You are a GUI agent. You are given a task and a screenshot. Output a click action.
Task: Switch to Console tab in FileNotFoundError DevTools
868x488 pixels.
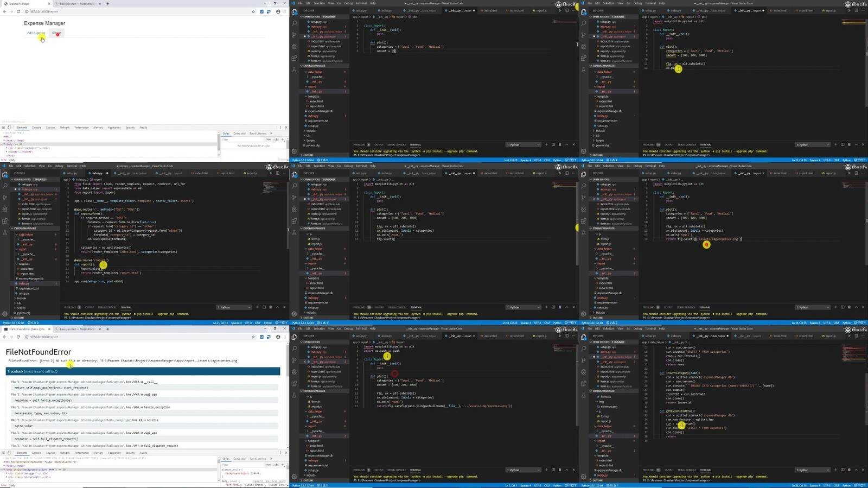pos(36,453)
